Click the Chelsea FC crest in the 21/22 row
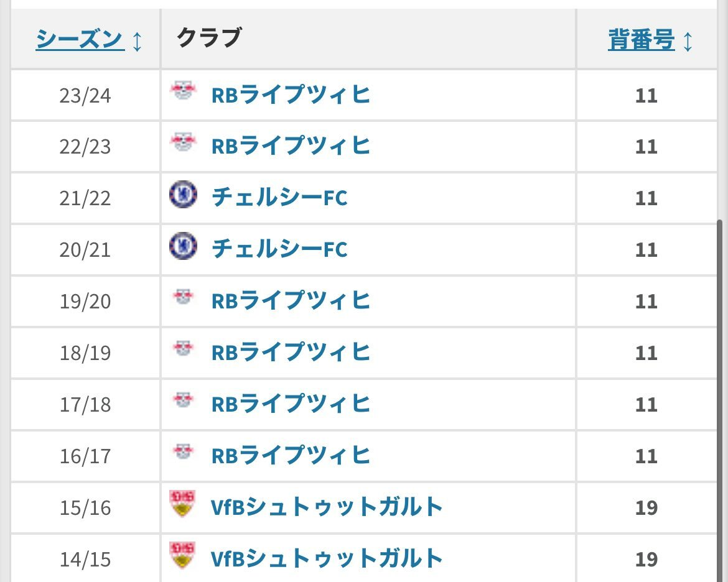728x582 pixels. pyautogui.click(x=183, y=195)
